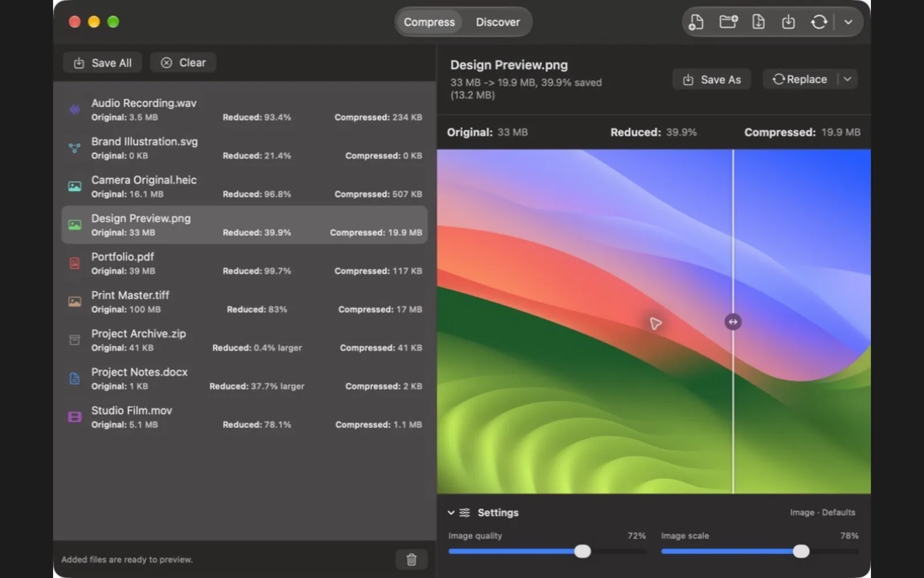This screenshot has height=578, width=924.
Task: Click the film icon beside Studio Film.mov
Action: (74, 417)
